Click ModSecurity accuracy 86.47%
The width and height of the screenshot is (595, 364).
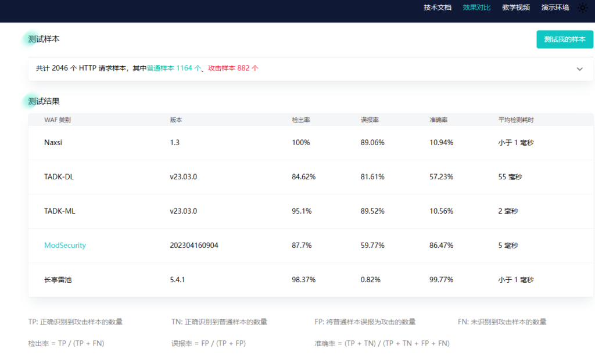(442, 246)
